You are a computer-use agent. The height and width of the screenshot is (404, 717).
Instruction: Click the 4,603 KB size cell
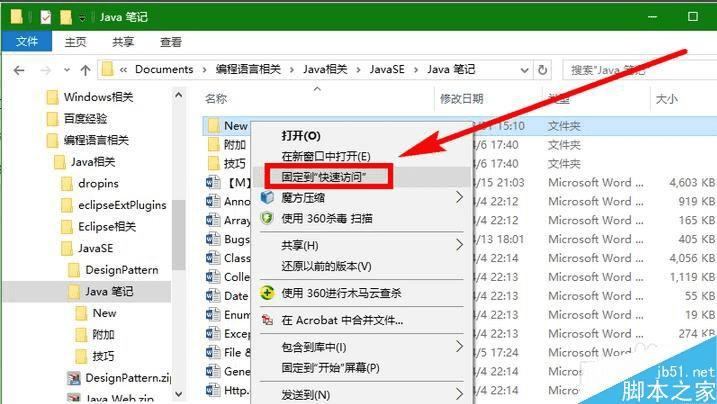tap(692, 182)
